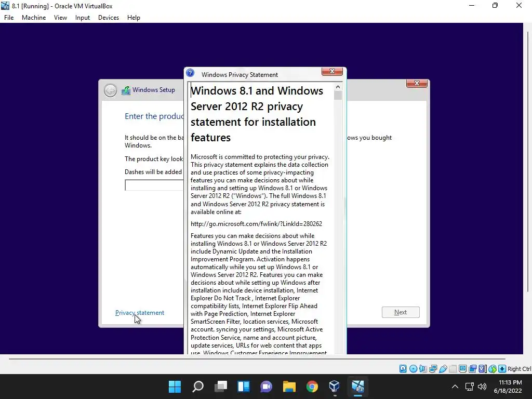532x399 pixels.
Task: Open the Machine menu
Action: pos(34,18)
